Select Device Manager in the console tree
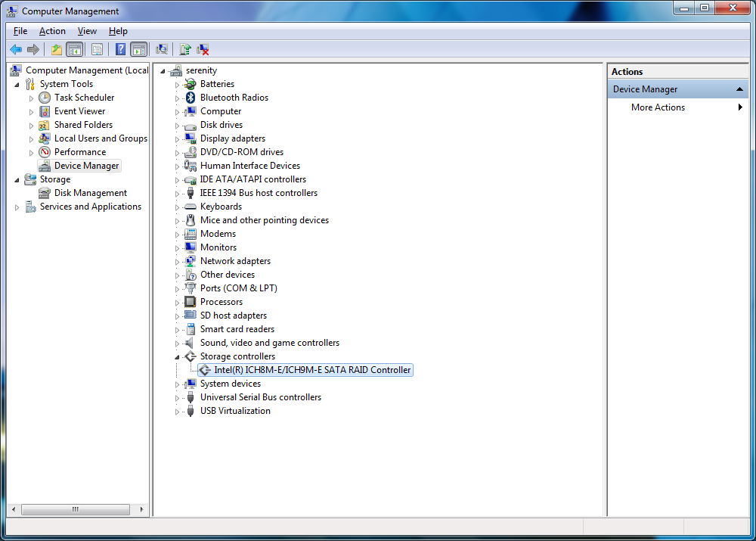 click(86, 166)
